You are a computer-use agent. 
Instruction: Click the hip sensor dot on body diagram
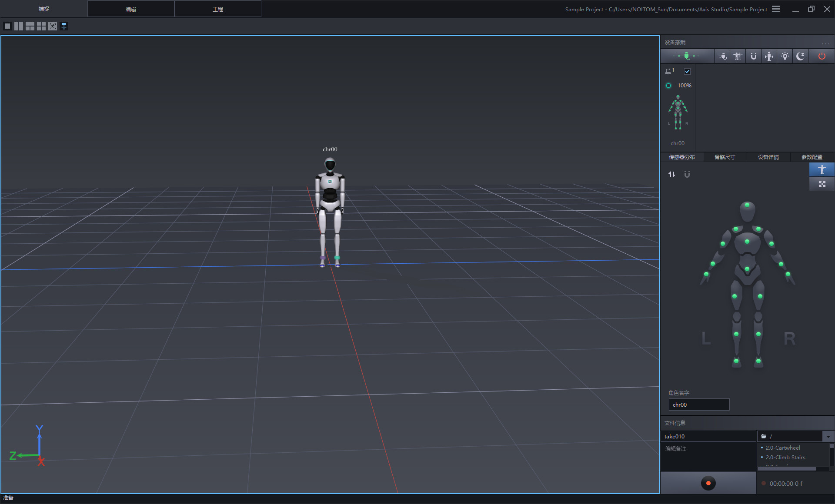tap(747, 269)
